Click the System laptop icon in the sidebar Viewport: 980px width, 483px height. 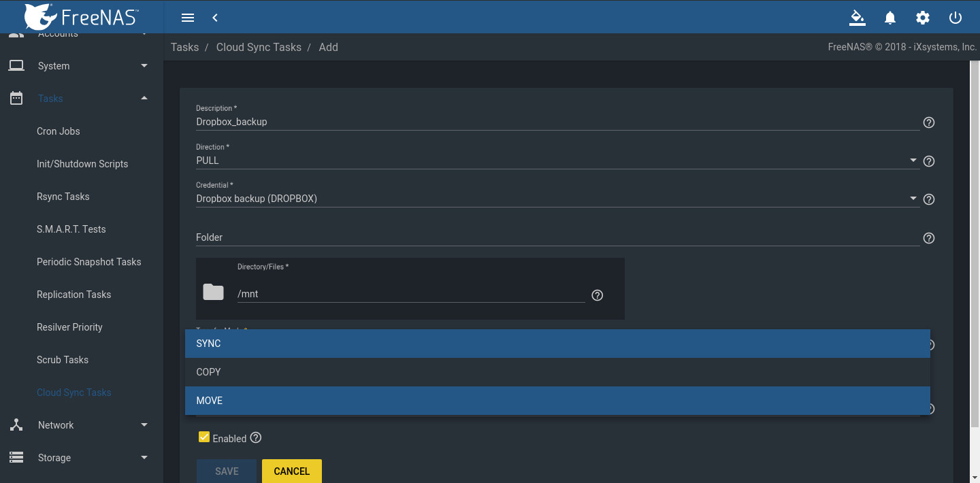[x=16, y=66]
